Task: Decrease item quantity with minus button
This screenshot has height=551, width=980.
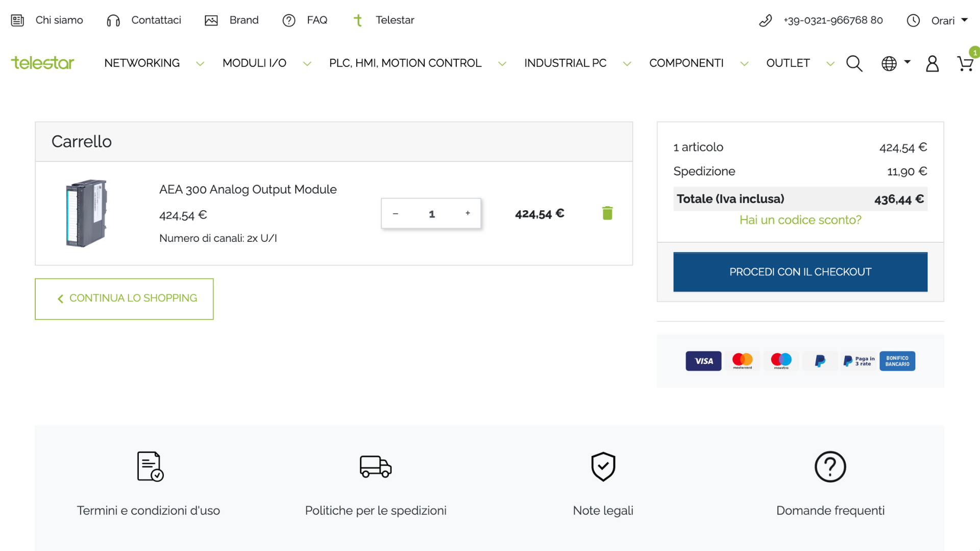Action: [x=395, y=213]
